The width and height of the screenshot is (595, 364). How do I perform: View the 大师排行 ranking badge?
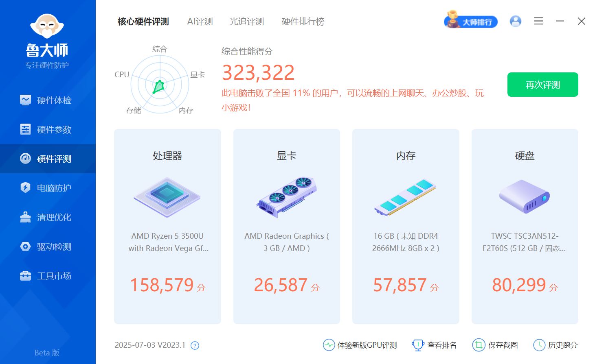click(471, 21)
